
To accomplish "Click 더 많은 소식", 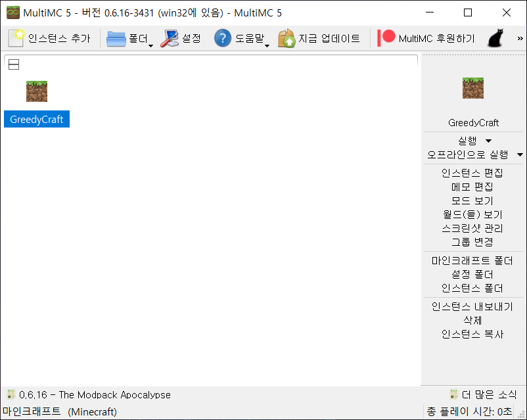I will point(489,394).
